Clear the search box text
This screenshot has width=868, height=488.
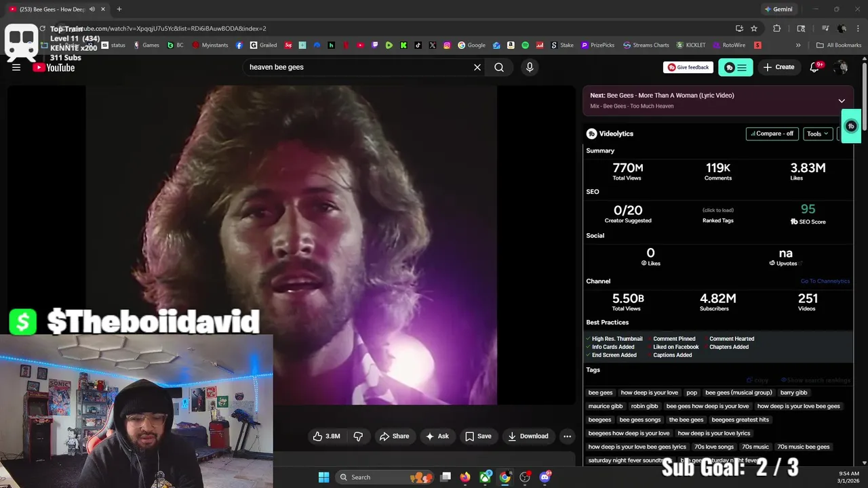(477, 67)
